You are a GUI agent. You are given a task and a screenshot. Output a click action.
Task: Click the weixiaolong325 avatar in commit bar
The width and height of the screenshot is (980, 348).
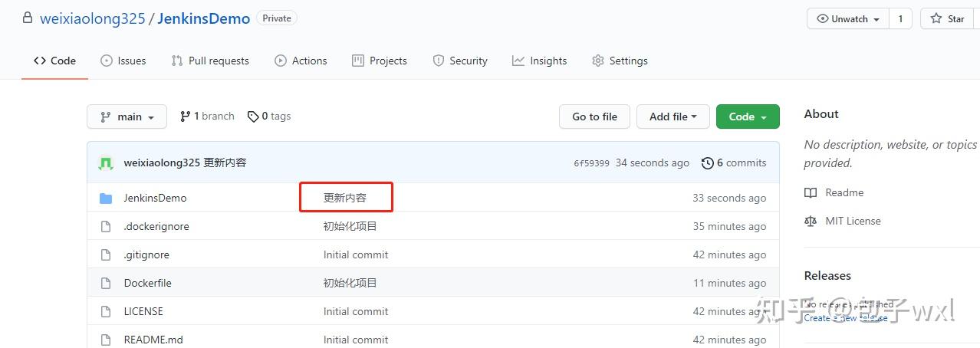coord(107,163)
